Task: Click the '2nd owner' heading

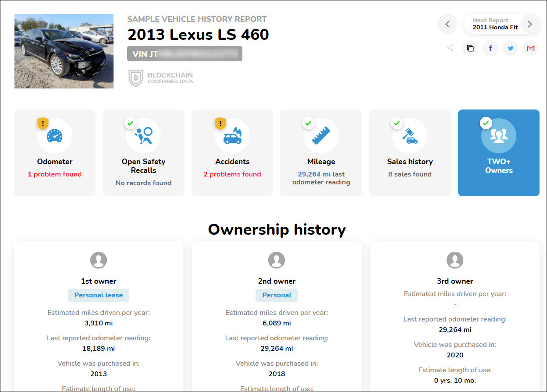Action: [277, 281]
